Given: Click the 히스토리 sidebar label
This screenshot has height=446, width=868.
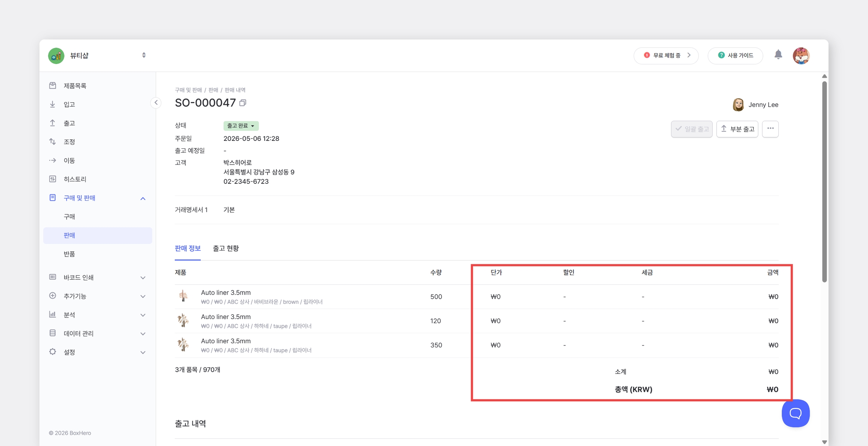Looking at the screenshot, I should pyautogui.click(x=75, y=179).
